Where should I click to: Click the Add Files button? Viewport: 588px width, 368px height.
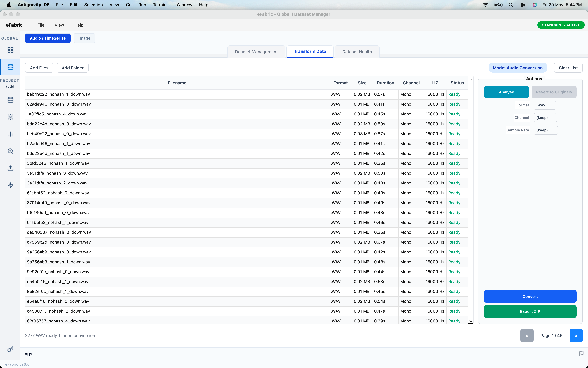pyautogui.click(x=39, y=68)
